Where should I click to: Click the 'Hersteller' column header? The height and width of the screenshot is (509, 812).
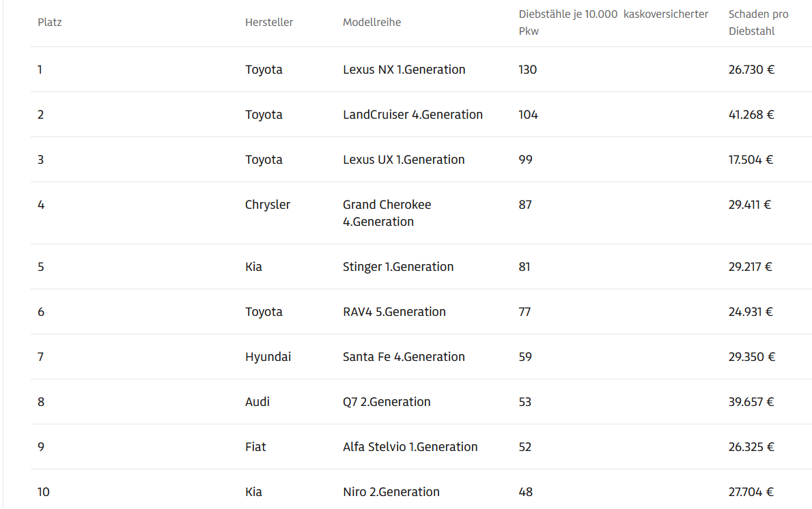269,23
